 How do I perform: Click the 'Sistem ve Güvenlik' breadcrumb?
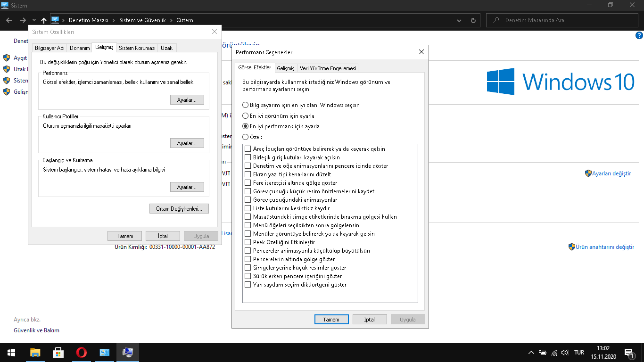142,20
